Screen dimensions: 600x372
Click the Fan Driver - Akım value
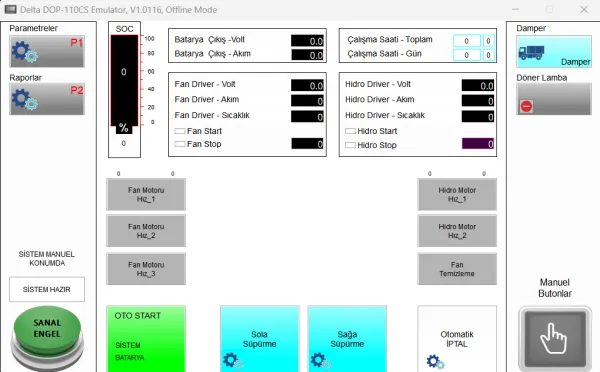pos(307,101)
